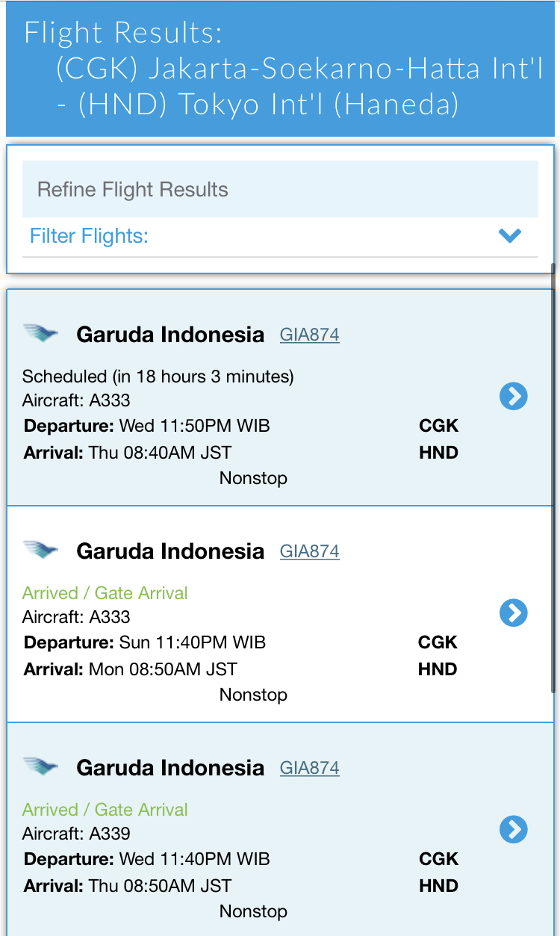The image size is (560, 936).
Task: Click Arrived / Gate Arrival on the Sunday flight
Action: tap(105, 593)
